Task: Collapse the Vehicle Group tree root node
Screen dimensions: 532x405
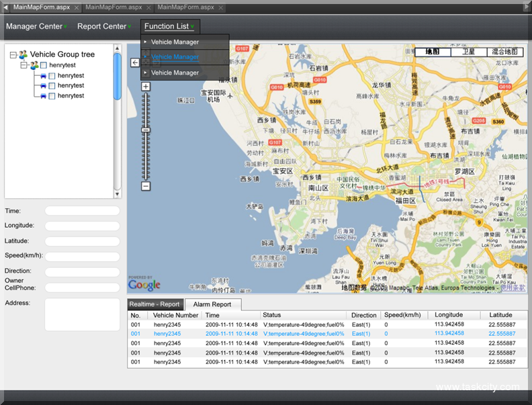Action: coord(13,54)
